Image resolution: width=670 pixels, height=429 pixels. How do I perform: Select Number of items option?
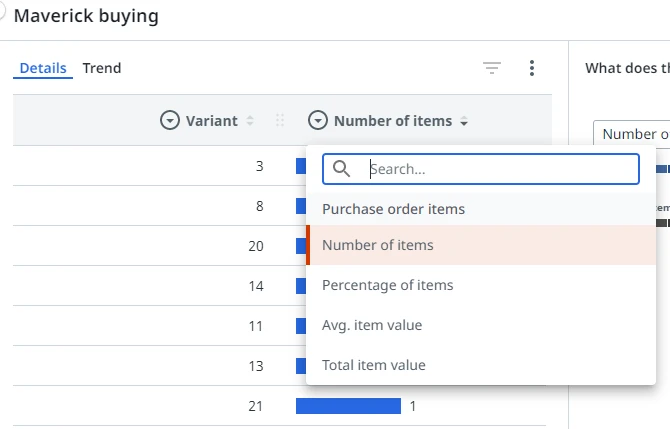[x=481, y=245]
